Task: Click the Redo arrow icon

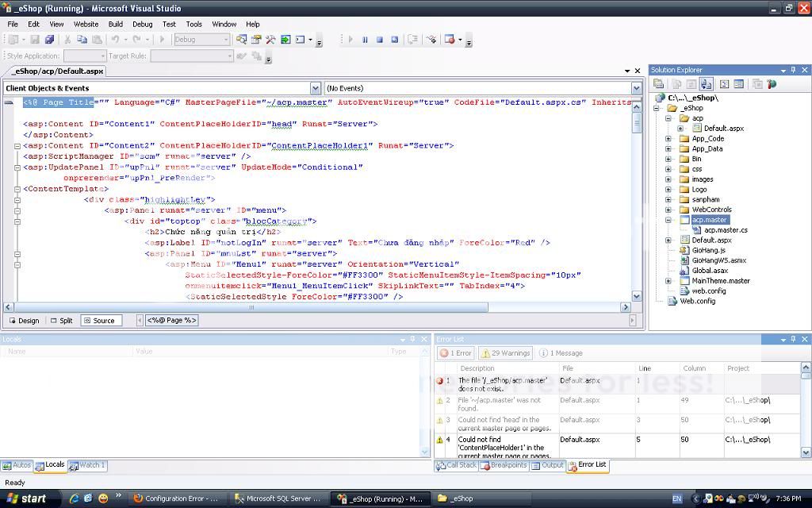Action: tap(136, 40)
